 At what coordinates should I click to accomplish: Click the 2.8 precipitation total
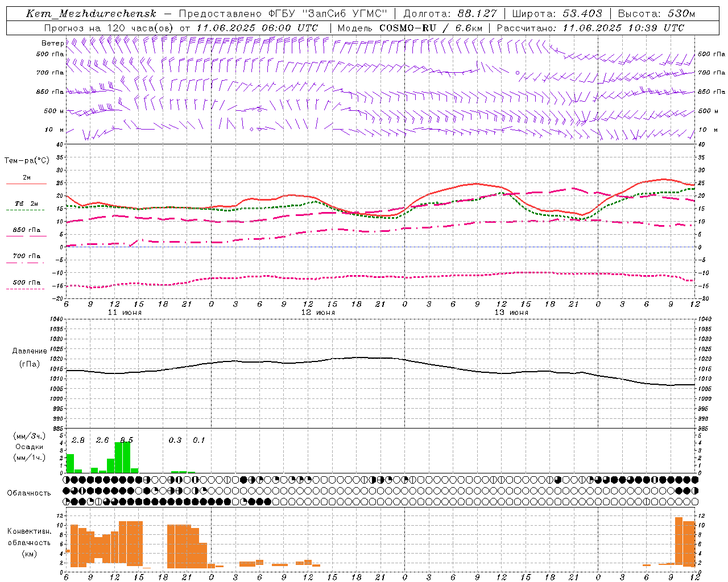point(78,440)
